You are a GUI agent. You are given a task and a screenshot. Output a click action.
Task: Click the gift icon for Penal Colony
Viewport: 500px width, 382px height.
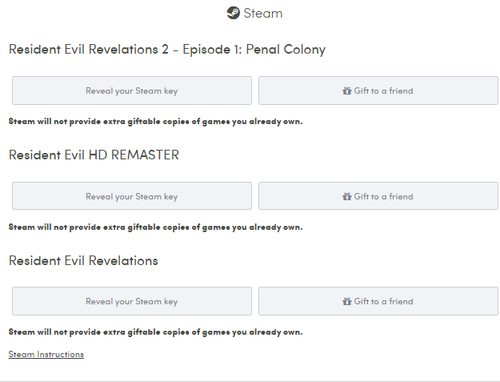pos(347,91)
